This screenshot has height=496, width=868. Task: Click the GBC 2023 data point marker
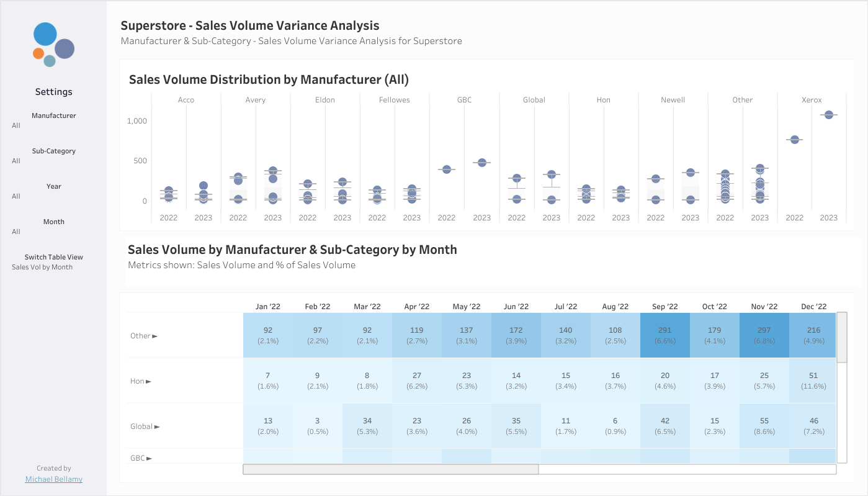pyautogui.click(x=481, y=163)
